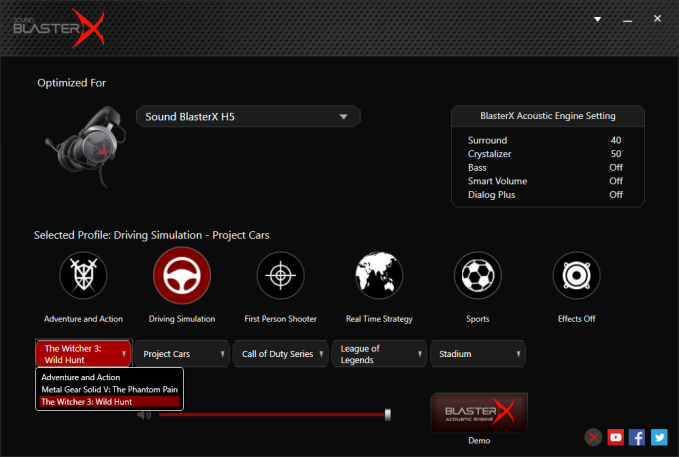Click the Dialog Plus Off setting row

click(x=545, y=194)
